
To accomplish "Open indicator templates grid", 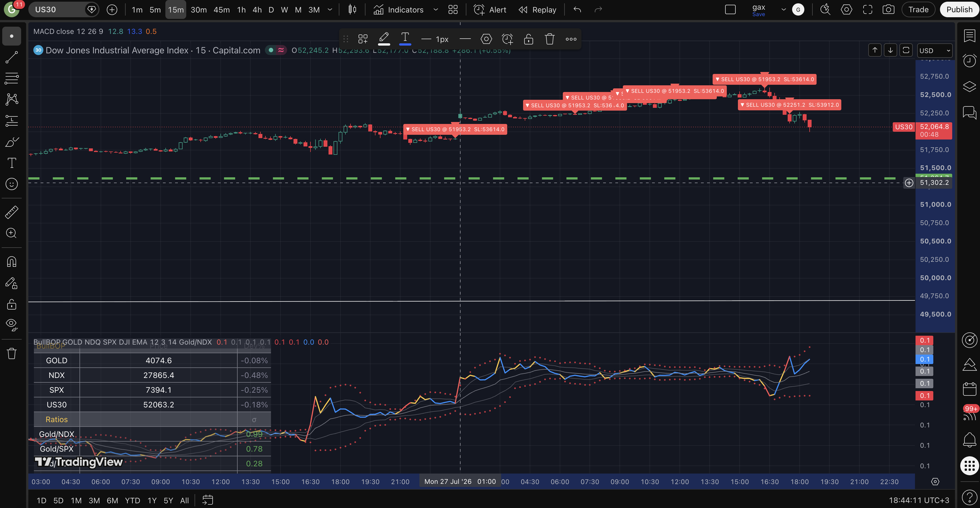I will (x=453, y=9).
